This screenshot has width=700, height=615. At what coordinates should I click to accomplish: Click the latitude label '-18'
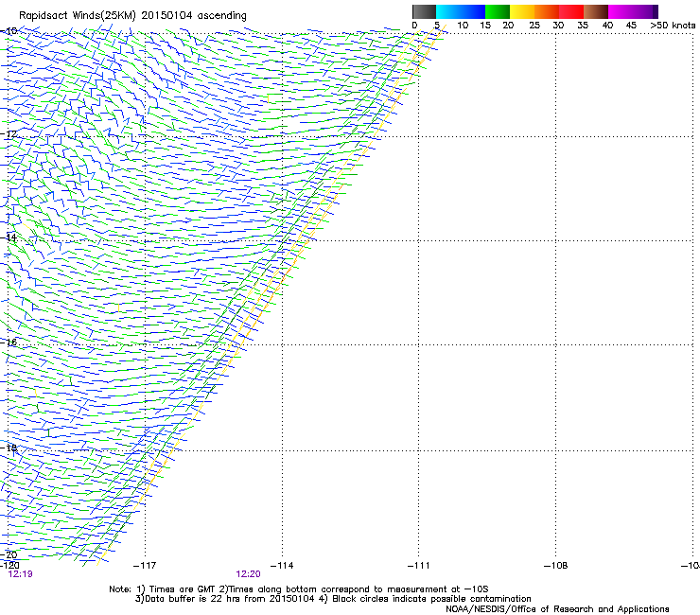click(x=9, y=448)
